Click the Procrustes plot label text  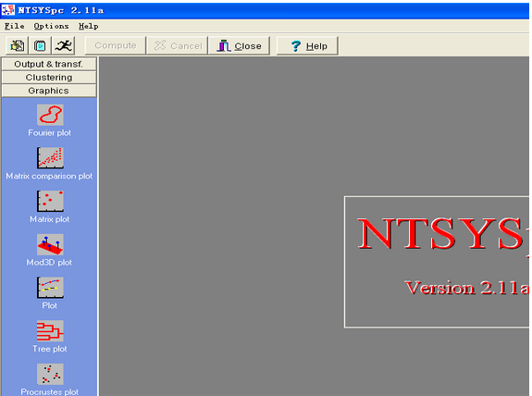(50, 392)
